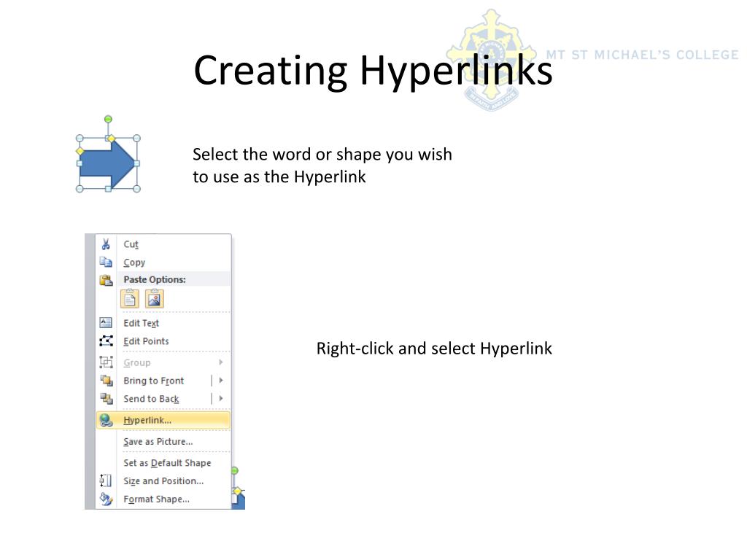The height and width of the screenshot is (560, 747).
Task: Click the blue arrow shape
Action: pos(107,163)
